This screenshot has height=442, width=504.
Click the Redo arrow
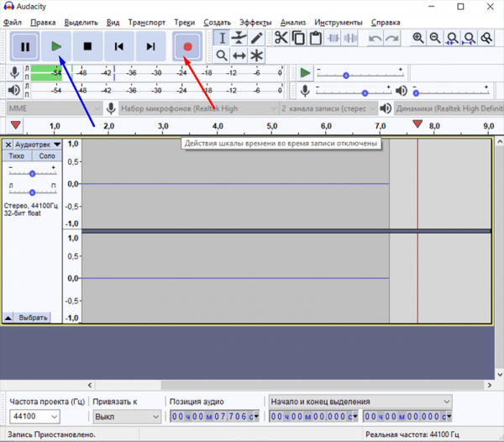coord(392,38)
